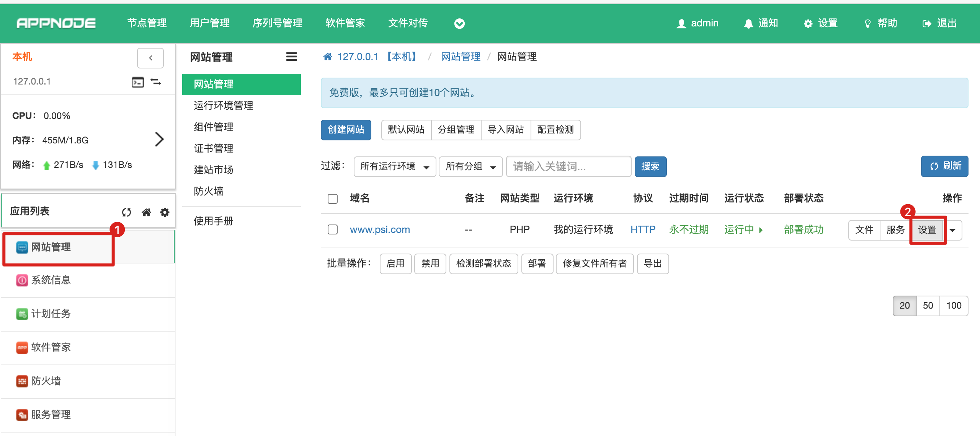Click the home icon in the application list header
This screenshot has width=980, height=436.
146,212
